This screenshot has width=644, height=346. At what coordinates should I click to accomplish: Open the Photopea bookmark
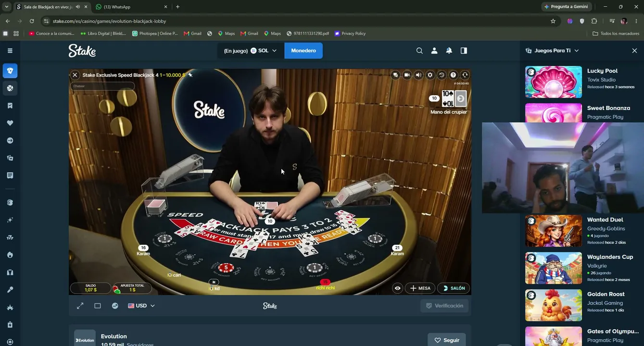point(155,34)
